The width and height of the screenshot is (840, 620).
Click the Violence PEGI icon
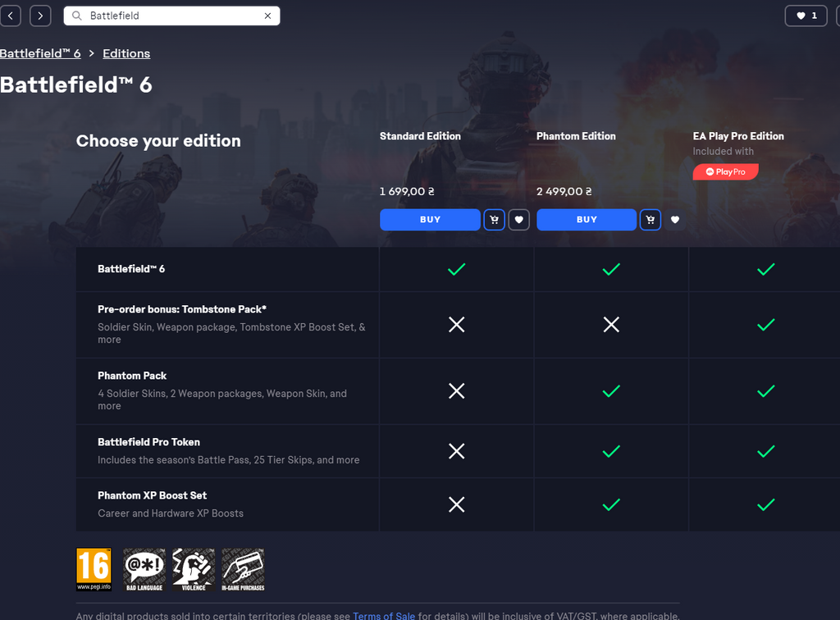click(194, 569)
